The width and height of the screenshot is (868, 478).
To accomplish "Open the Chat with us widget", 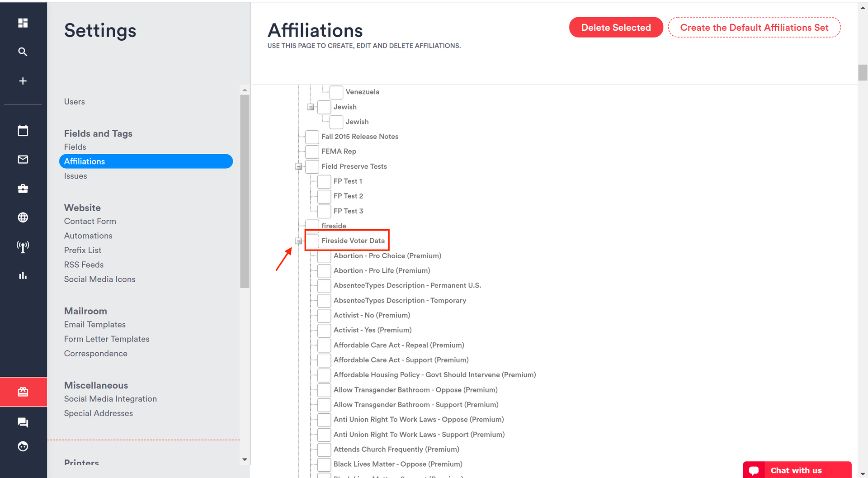I will click(797, 470).
